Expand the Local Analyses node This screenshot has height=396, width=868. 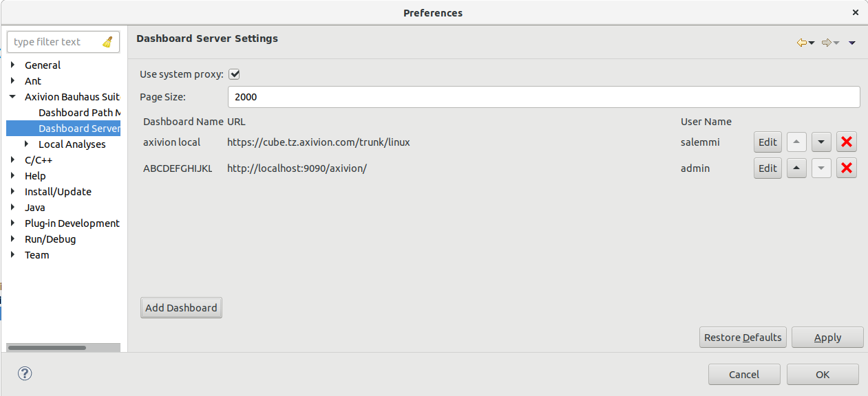[x=26, y=144]
